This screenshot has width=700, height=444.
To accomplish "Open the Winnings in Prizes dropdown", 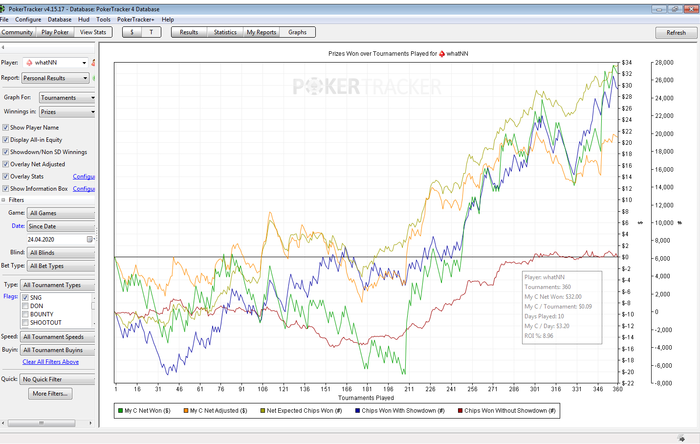I will pos(67,112).
